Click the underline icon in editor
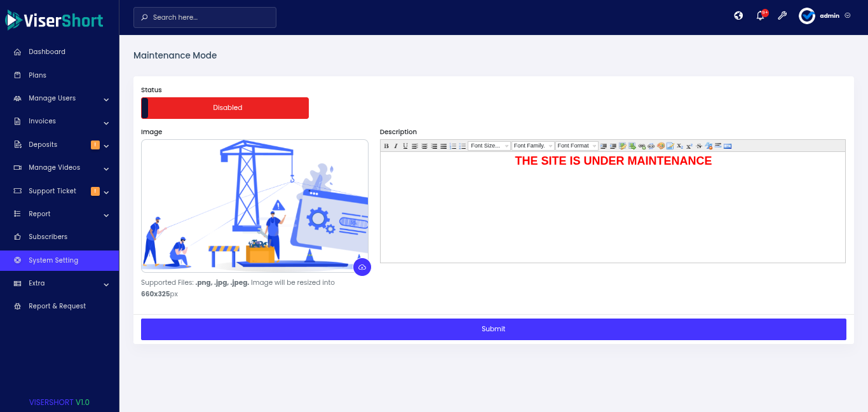Image resolution: width=868 pixels, height=412 pixels. point(405,146)
